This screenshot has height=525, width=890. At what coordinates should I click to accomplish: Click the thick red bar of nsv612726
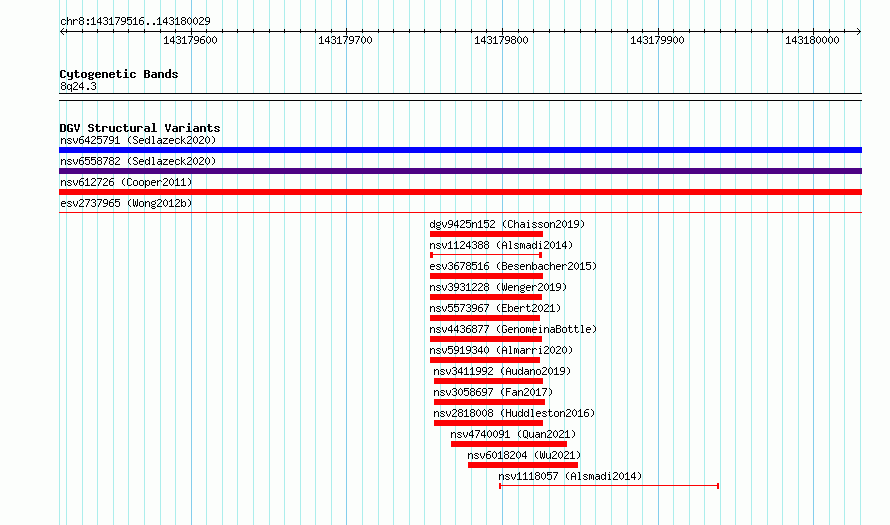460,192
